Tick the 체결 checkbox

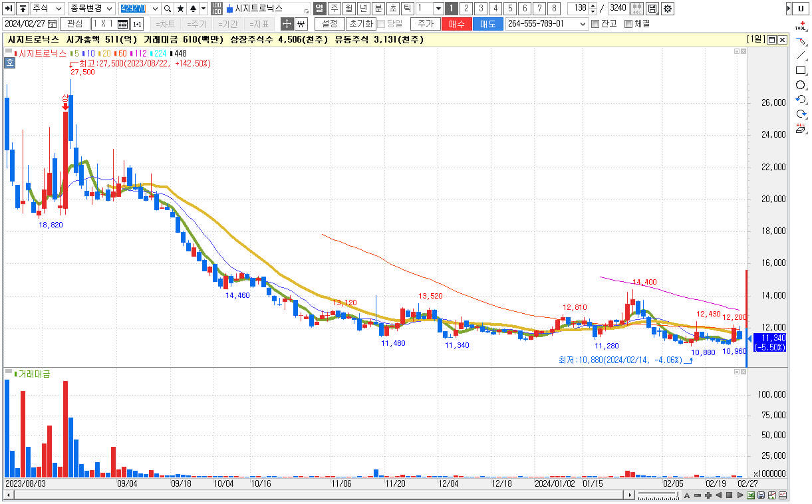(x=628, y=24)
